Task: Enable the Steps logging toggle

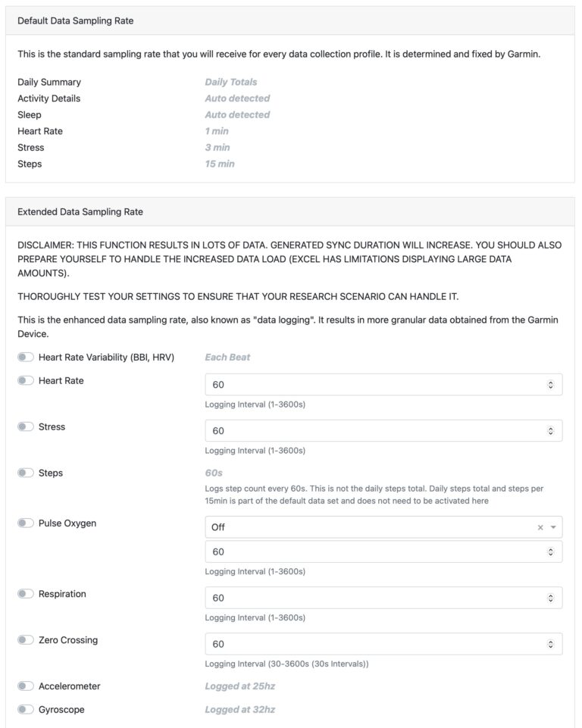Action: tap(26, 473)
